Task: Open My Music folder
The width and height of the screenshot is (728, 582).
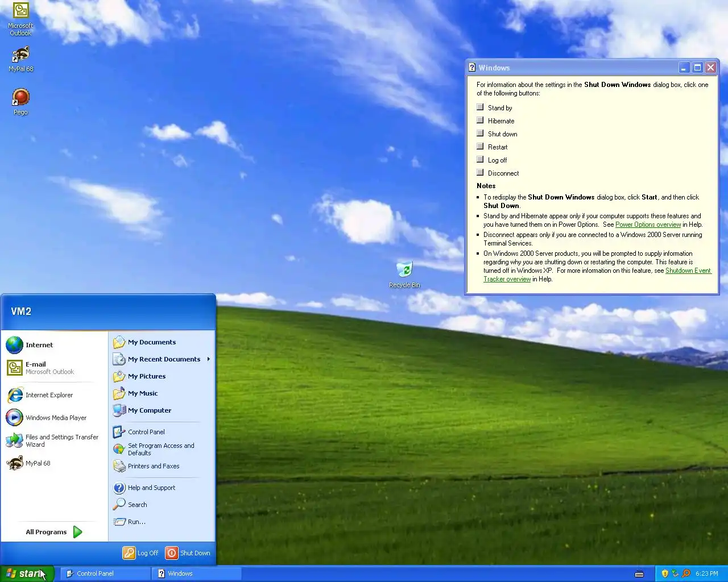Action: [162, 393]
